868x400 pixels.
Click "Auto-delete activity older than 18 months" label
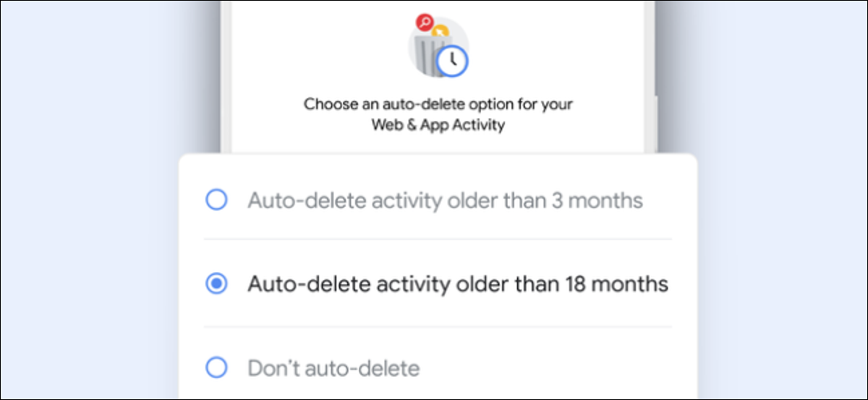[458, 284]
